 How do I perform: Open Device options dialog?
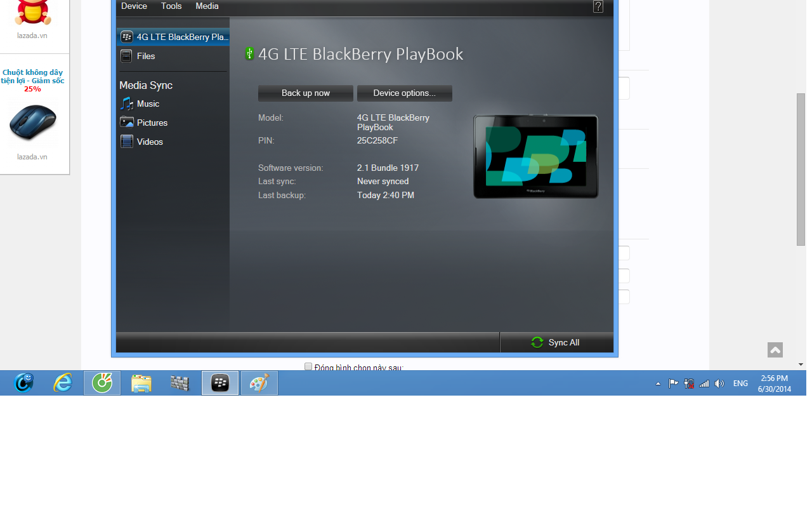[405, 93]
